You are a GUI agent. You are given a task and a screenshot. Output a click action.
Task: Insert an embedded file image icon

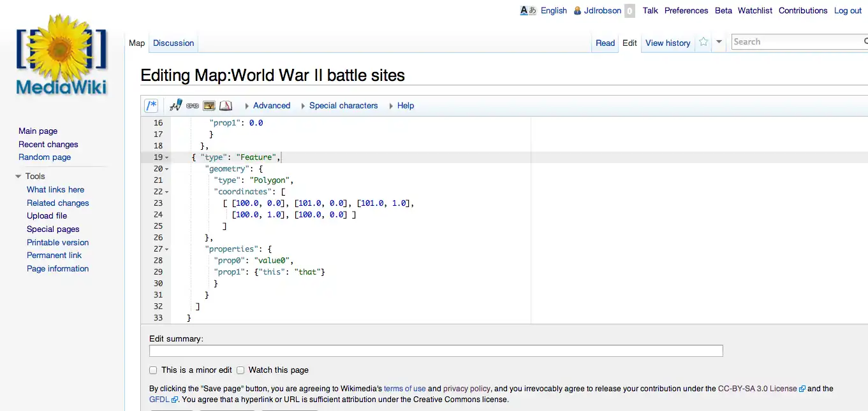209,106
